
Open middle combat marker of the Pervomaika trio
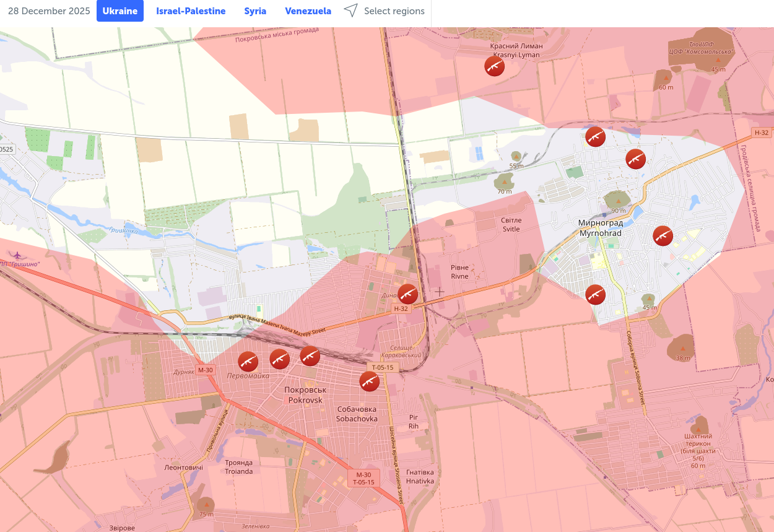[x=280, y=359]
